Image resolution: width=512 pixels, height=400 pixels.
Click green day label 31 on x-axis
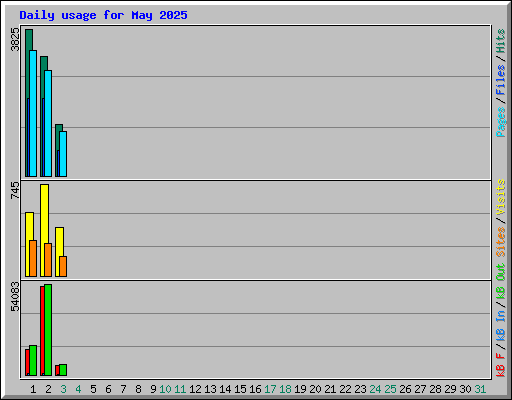[480, 389]
